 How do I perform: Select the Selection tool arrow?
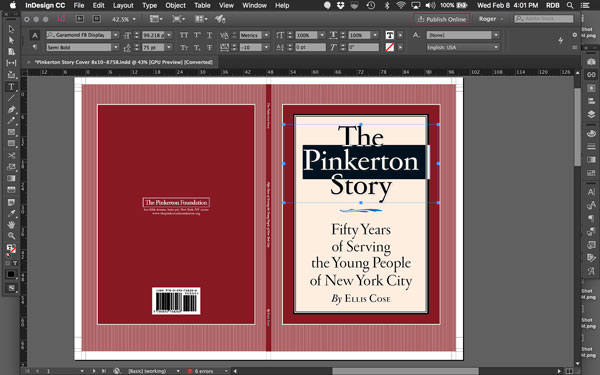click(11, 29)
